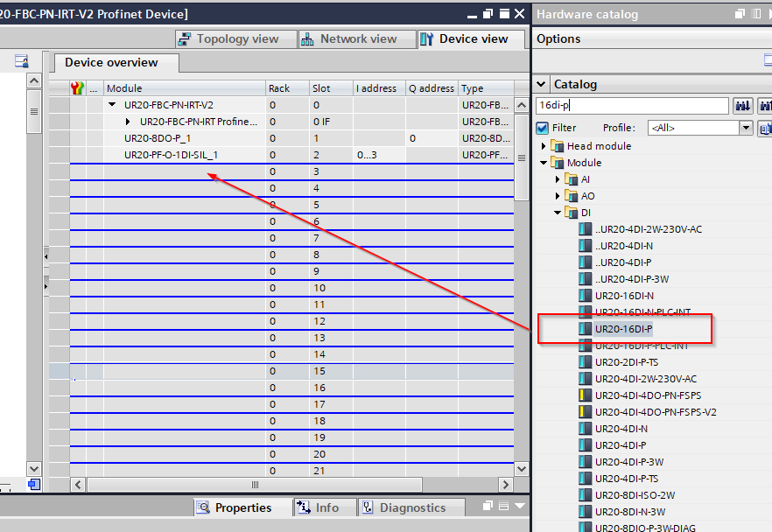The height and width of the screenshot is (532, 772).
Task: Open the Properties tab
Action: 242,507
